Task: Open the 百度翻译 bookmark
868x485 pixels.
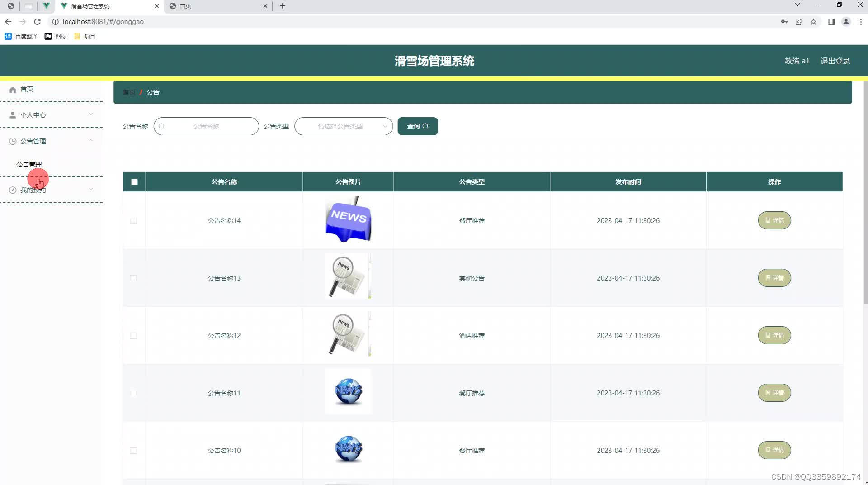Action: (x=21, y=36)
